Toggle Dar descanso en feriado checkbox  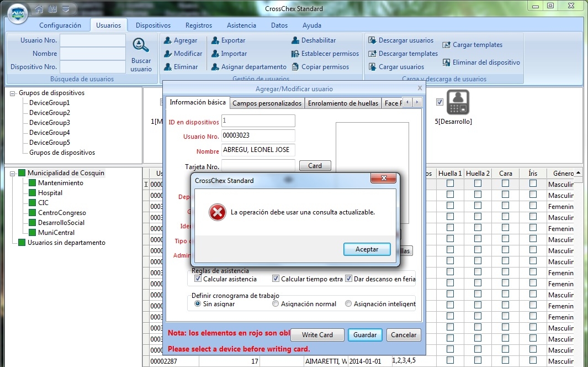click(349, 279)
